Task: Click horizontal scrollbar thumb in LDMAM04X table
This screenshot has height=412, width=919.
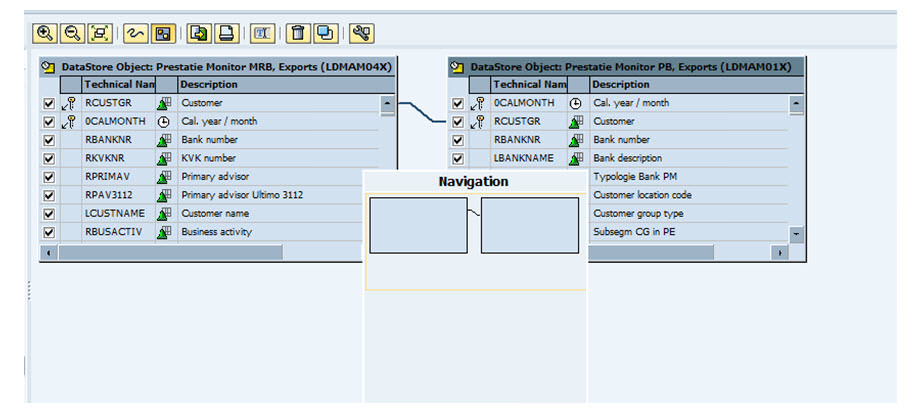Action: [x=170, y=253]
